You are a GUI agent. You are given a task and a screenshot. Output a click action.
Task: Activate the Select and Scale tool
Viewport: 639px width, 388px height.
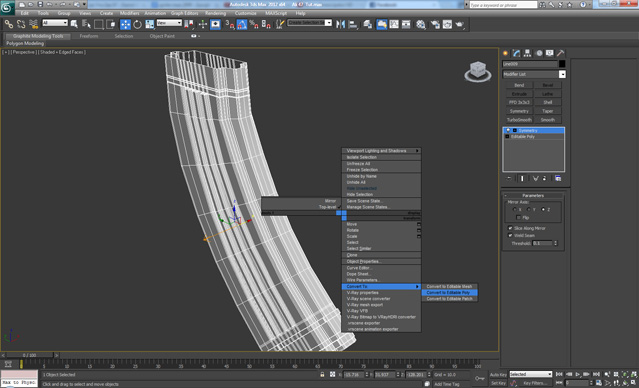pyautogui.click(x=150, y=24)
